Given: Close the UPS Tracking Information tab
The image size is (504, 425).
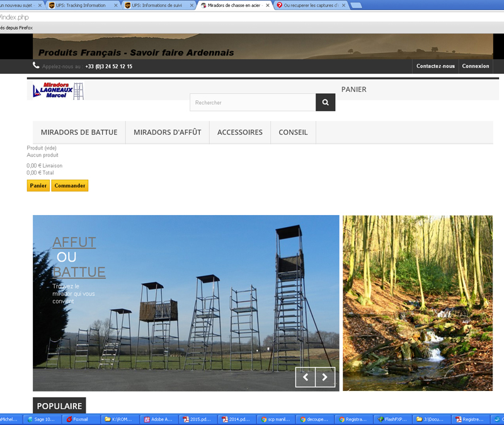Looking at the screenshot, I should click(116, 5).
